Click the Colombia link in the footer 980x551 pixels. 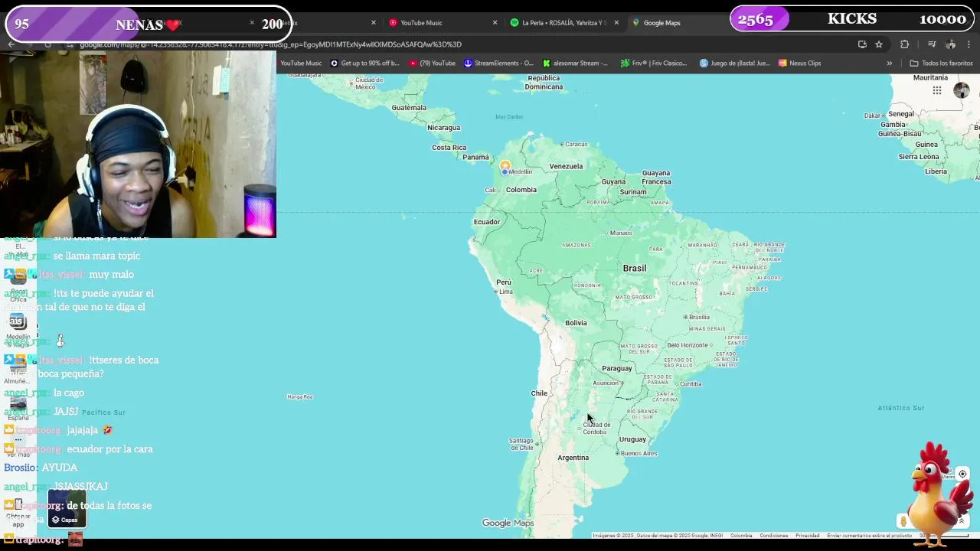(x=741, y=536)
